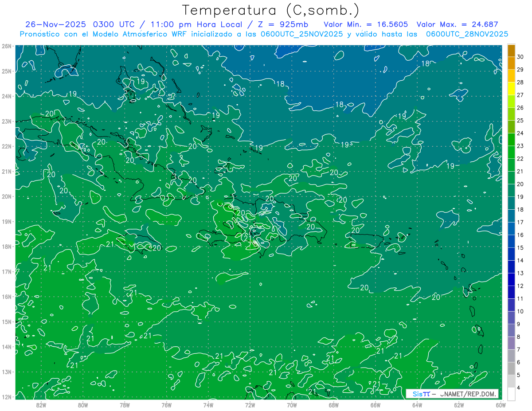Click the 78W longitude label
Image resolution: width=532 pixels, height=411 pixels.
[125, 405]
